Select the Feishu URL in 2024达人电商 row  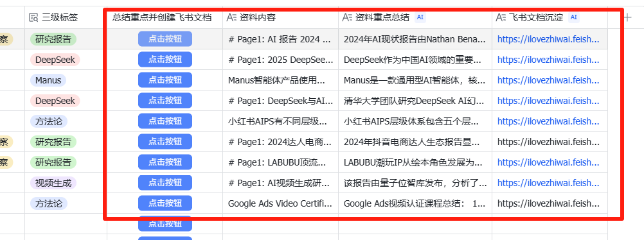548,142
